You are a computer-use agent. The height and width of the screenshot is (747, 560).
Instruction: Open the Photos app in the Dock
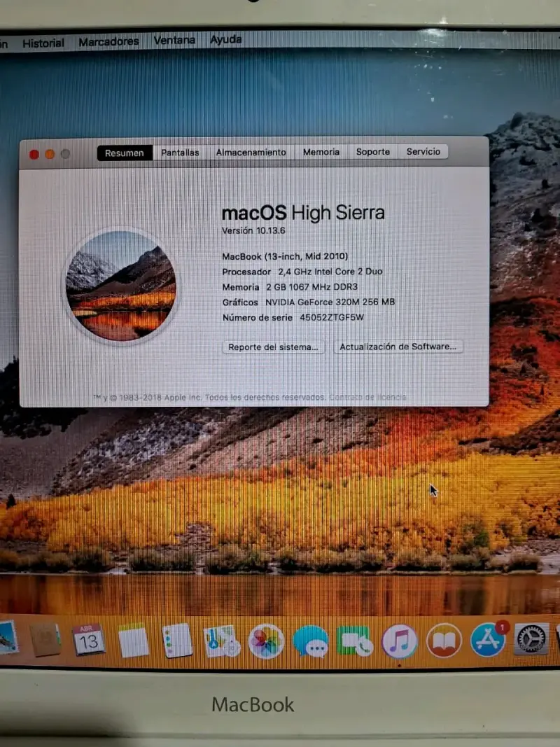[266, 641]
